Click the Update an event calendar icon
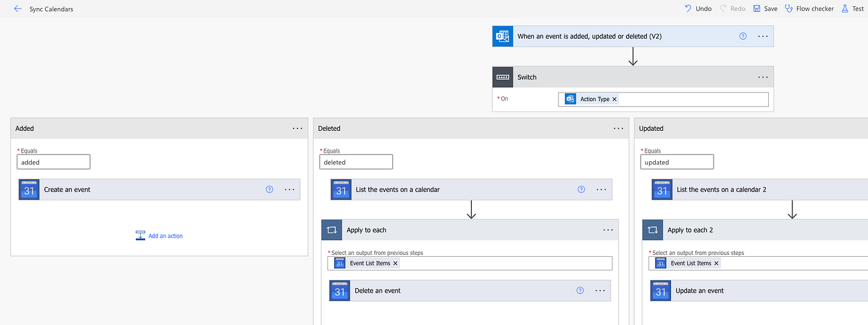The height and width of the screenshot is (325, 868). click(x=661, y=290)
